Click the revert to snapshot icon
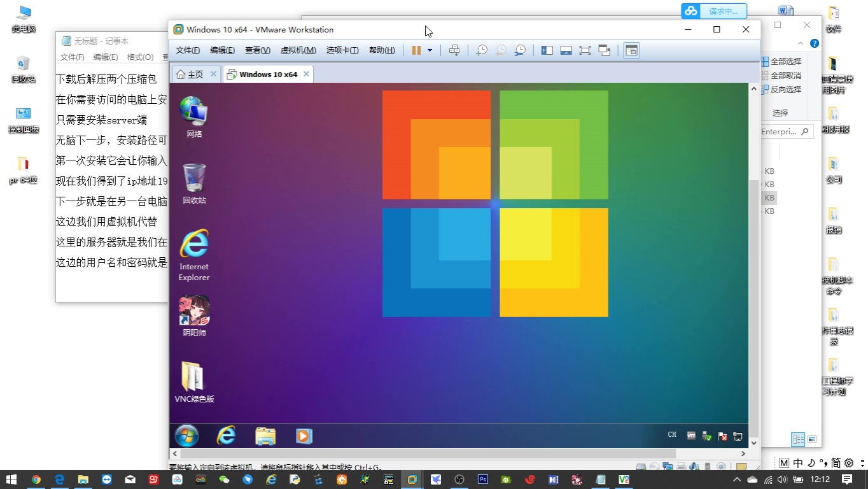868x489 pixels. (501, 50)
